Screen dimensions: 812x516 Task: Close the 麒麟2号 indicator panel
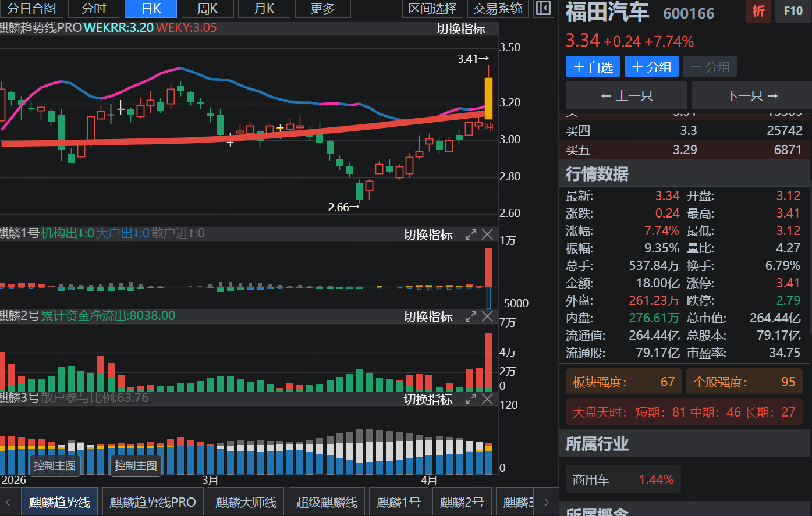coord(488,317)
